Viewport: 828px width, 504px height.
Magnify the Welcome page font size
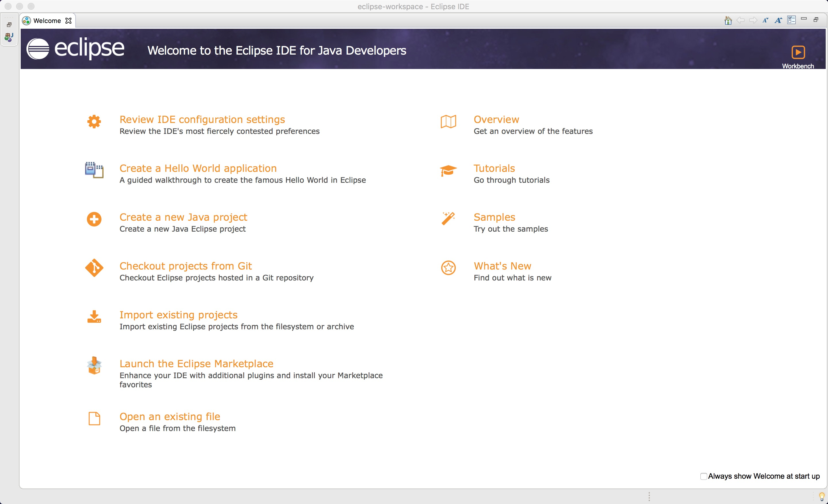[778, 20]
